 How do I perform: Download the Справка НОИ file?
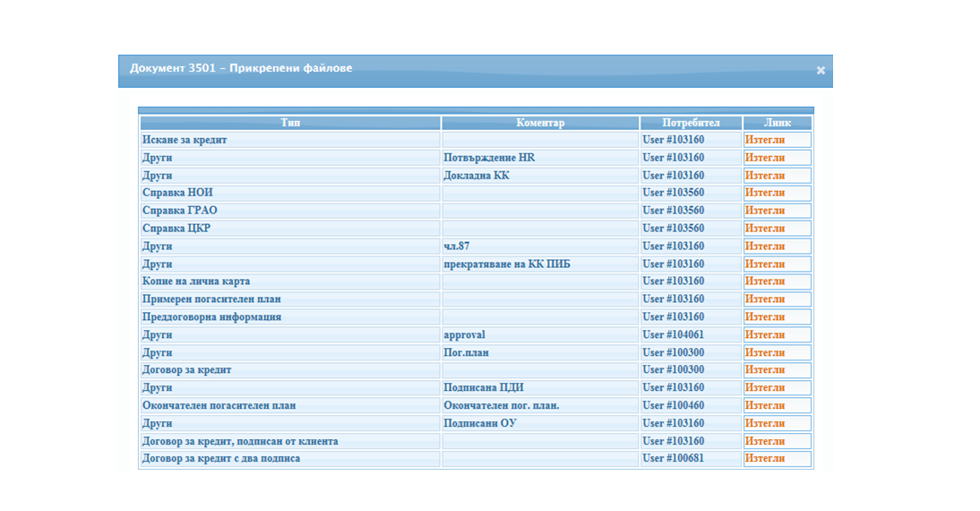pos(764,193)
